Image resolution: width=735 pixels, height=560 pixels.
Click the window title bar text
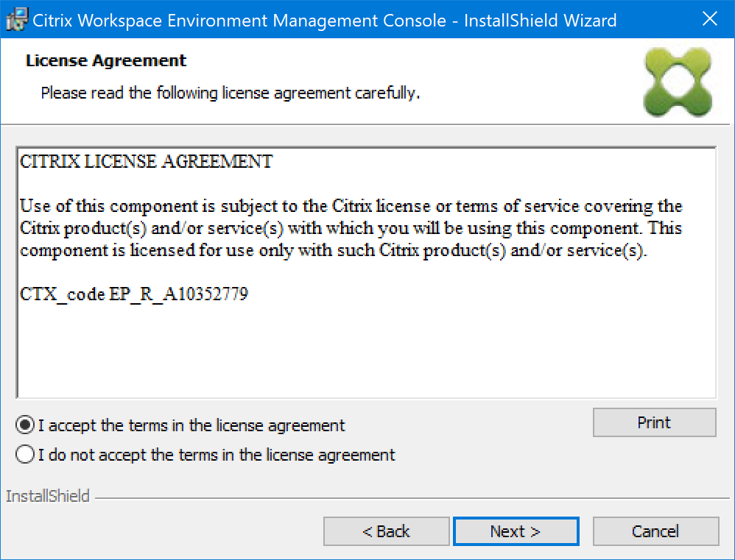point(324,20)
